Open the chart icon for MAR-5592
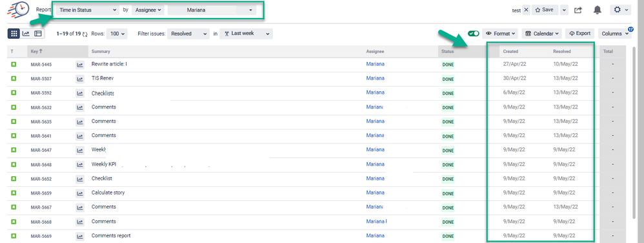The width and height of the screenshot is (644, 243). pyautogui.click(x=80, y=93)
